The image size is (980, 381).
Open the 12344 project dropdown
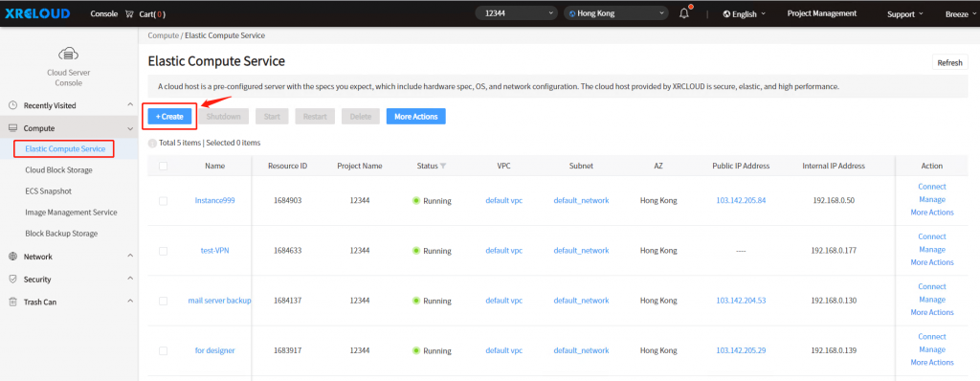pyautogui.click(x=516, y=13)
